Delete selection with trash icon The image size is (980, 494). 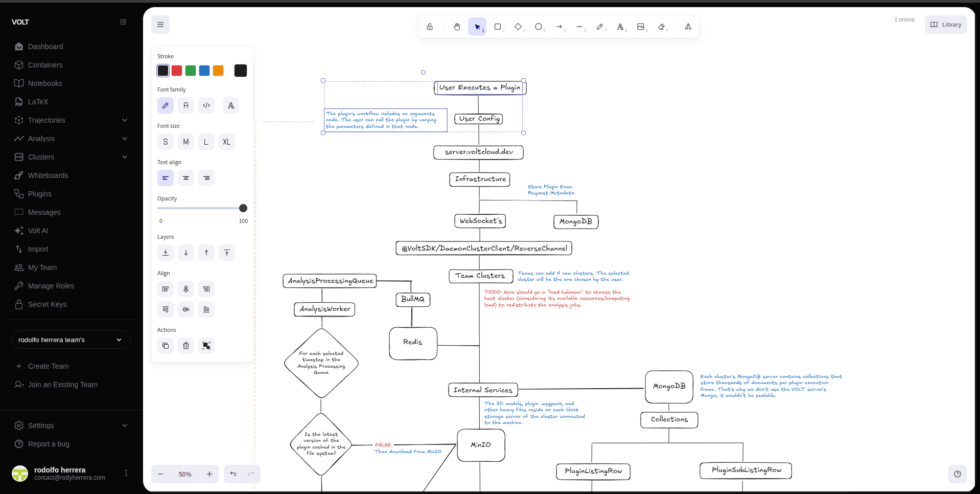pos(186,346)
